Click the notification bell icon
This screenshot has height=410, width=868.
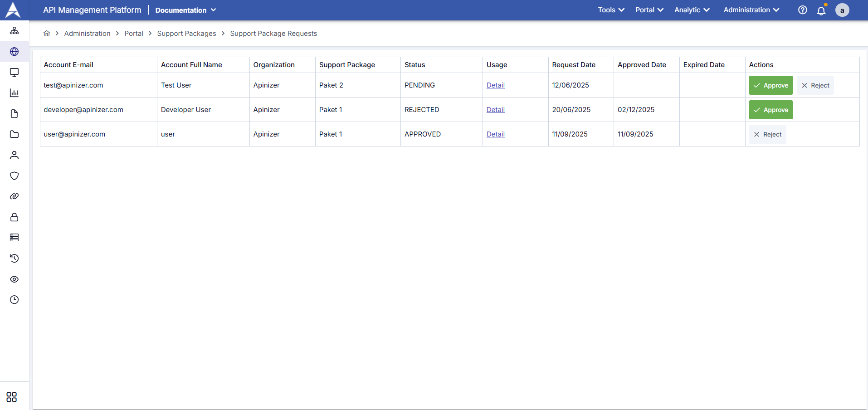coord(821,10)
